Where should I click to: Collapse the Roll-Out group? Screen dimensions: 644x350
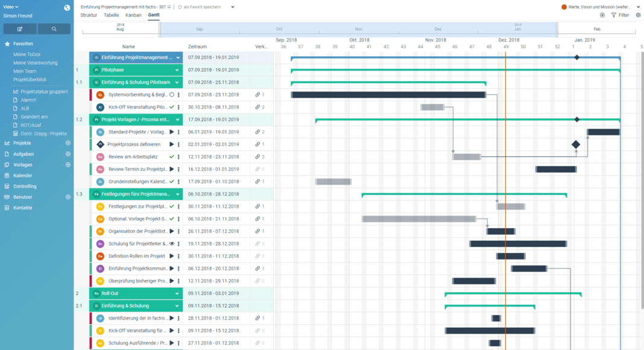tap(177, 293)
